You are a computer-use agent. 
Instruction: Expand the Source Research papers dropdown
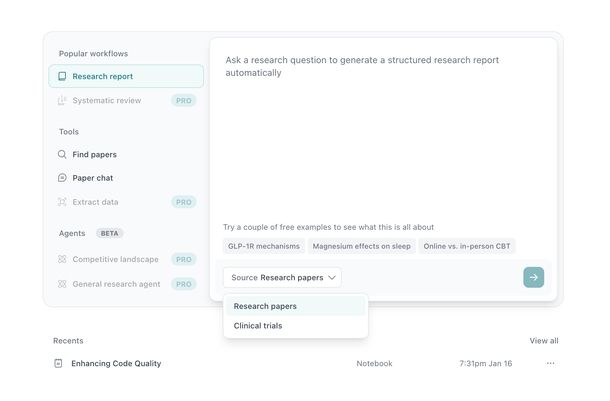click(x=283, y=277)
